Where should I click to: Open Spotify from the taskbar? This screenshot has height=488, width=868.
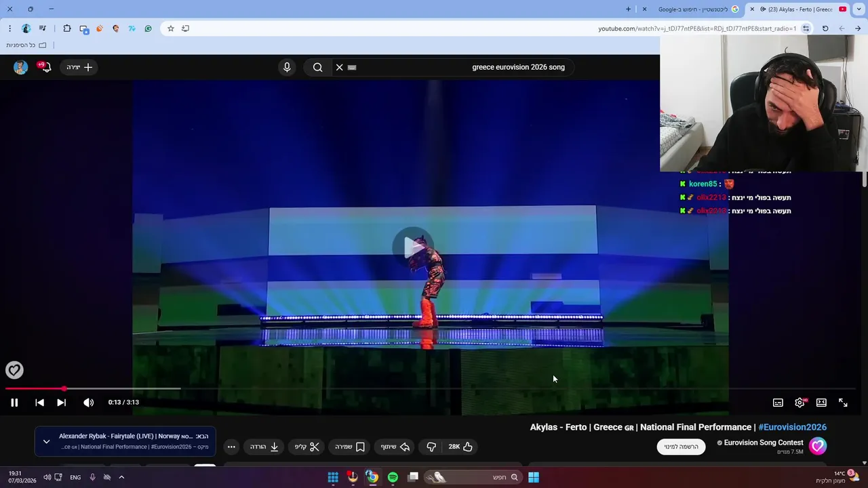point(393,477)
